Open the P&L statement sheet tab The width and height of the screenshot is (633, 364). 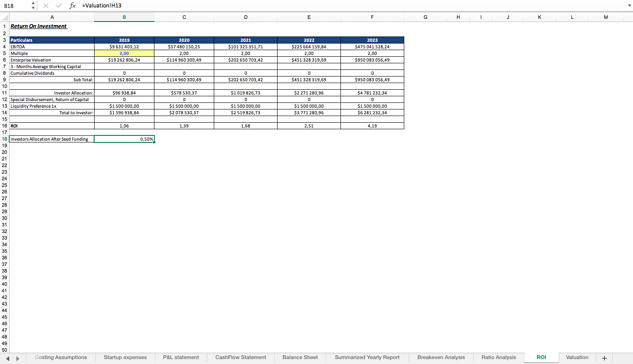(181, 357)
